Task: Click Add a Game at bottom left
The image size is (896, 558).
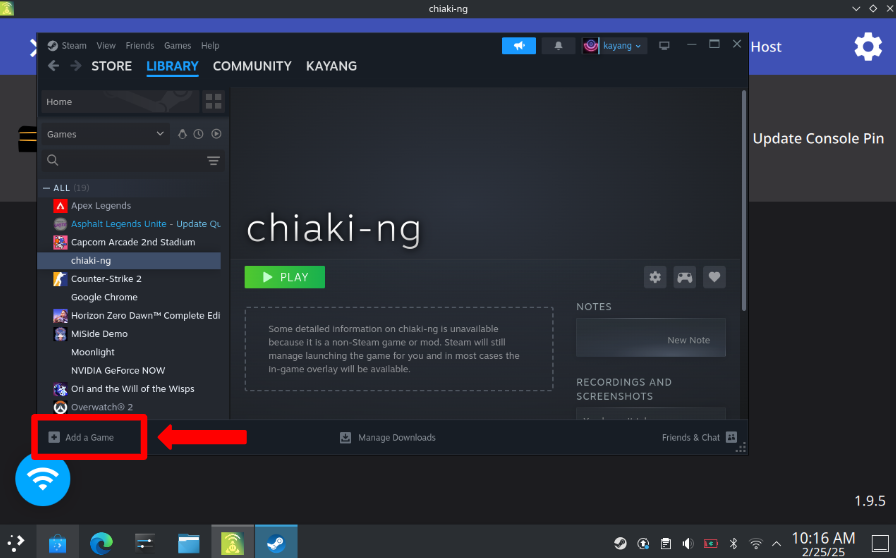Action: coord(81,437)
